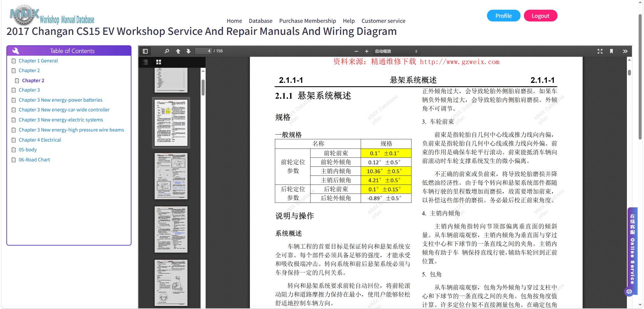Open Purchase Membership page

(x=308, y=21)
